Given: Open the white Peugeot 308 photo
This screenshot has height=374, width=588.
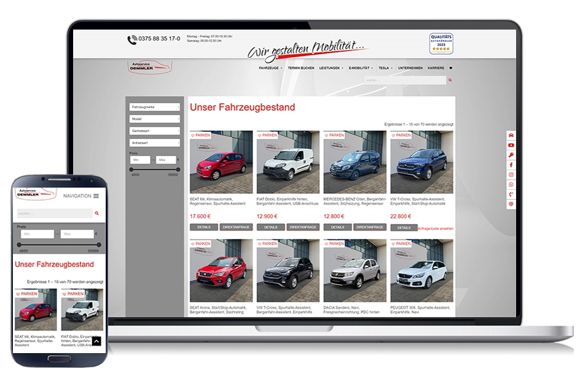Looking at the screenshot, I should click(x=422, y=271).
